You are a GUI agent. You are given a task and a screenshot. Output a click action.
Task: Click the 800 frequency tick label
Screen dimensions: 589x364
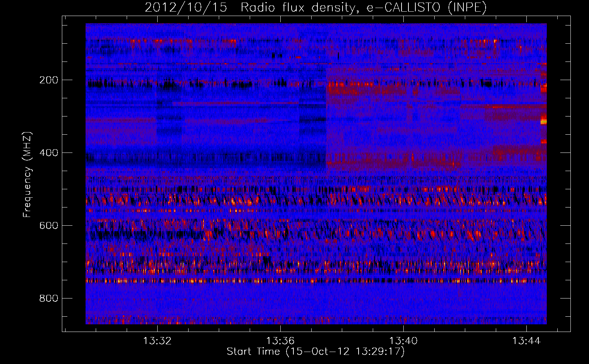pyautogui.click(x=49, y=298)
